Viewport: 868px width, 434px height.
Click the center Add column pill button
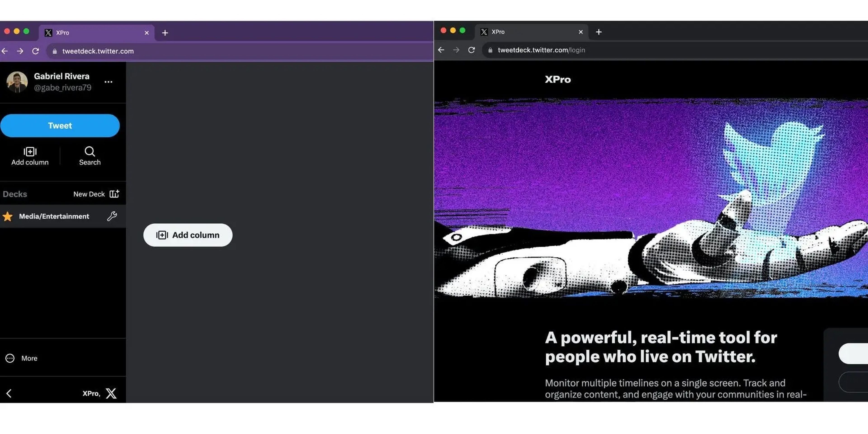(x=188, y=235)
